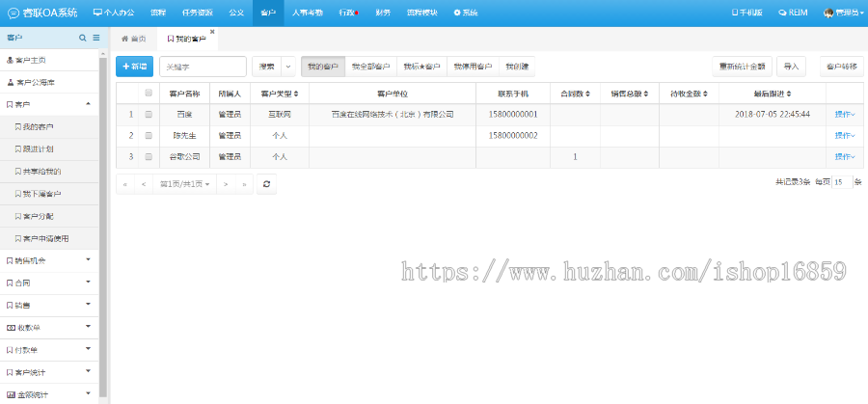Viewport: 868px width, 404px height.
Task: Expand the 销售 sidebar group
Action: (50, 306)
